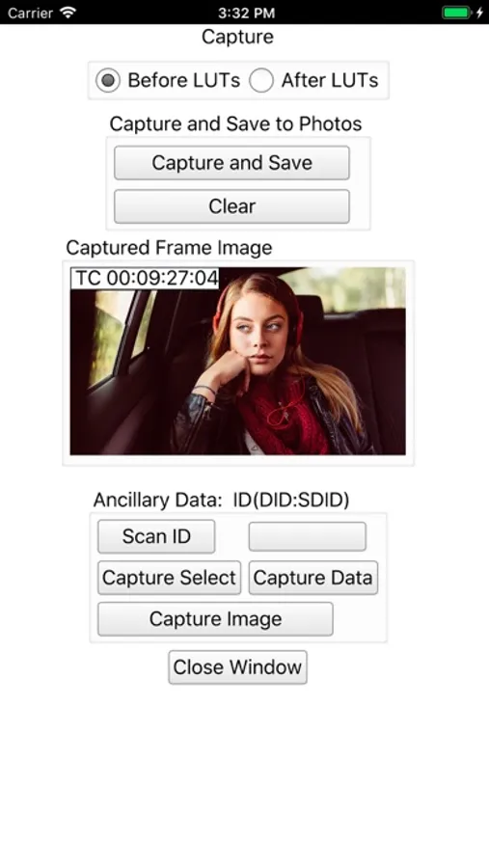Focus the empty DID:SDID input field
Screen dimensions: 489x868
tap(308, 536)
